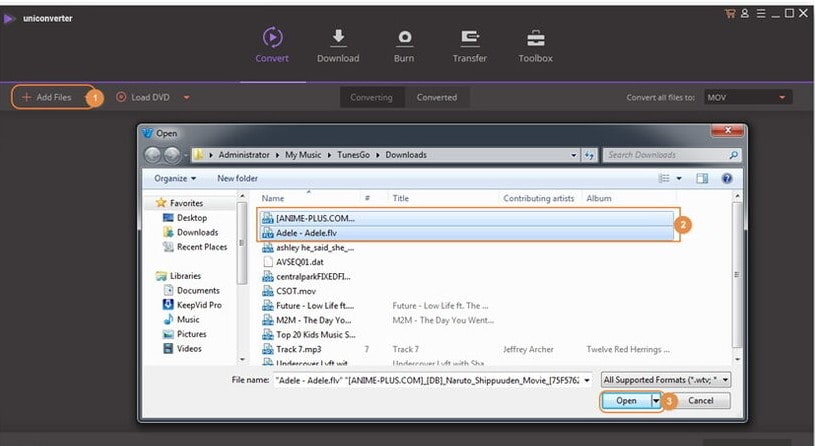Select the ashley he_said_she_ file
Image resolution: width=815 pixels, height=446 pixels.
308,248
